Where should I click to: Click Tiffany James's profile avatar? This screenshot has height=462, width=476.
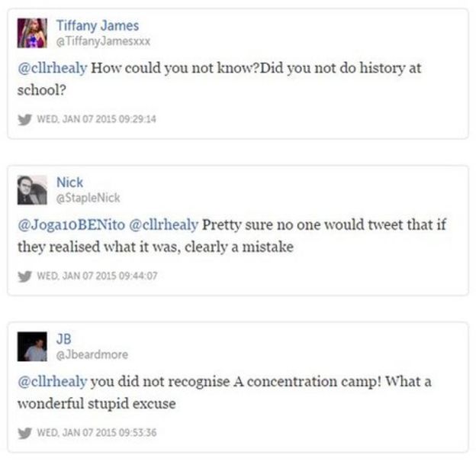31,34
